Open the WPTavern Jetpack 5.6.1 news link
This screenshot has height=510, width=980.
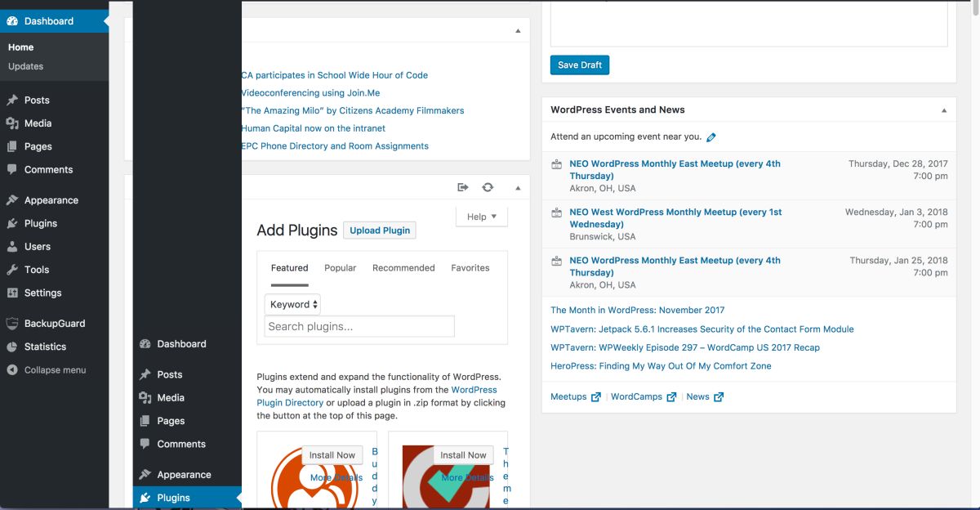pyautogui.click(x=702, y=329)
